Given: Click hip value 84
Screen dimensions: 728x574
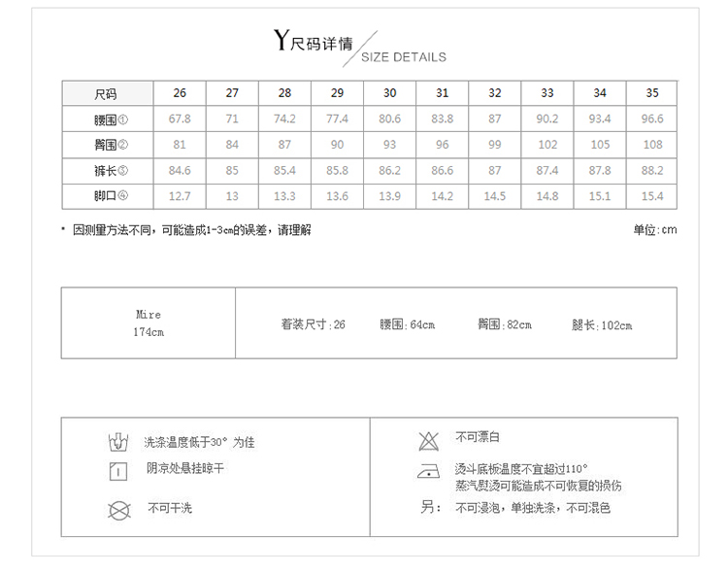Looking at the screenshot, I should 232,145.
